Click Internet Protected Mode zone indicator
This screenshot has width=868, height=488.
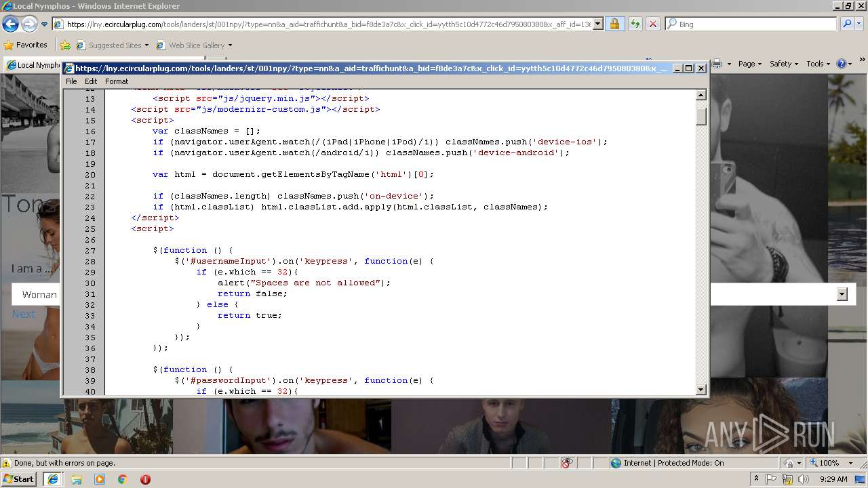coord(668,463)
